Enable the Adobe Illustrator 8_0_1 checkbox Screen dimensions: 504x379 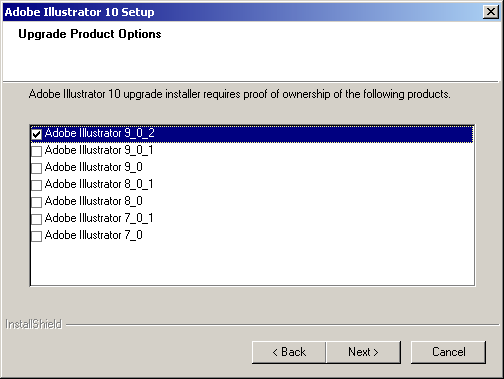36,185
